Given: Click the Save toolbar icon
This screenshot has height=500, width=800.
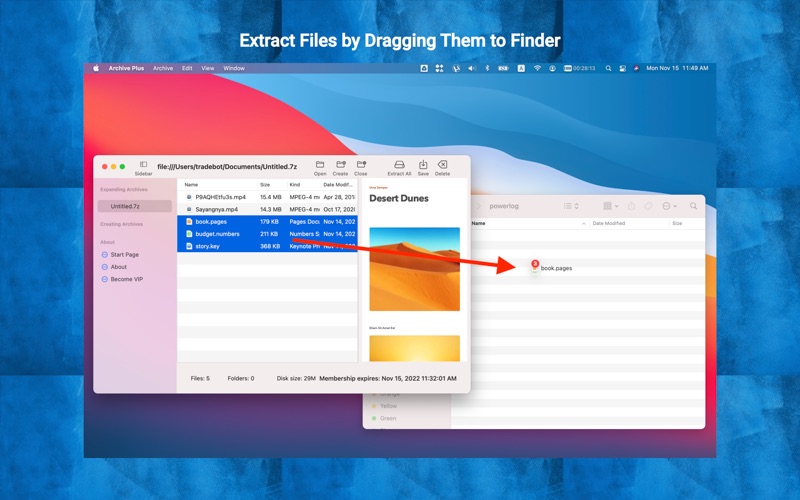Looking at the screenshot, I should (x=423, y=165).
